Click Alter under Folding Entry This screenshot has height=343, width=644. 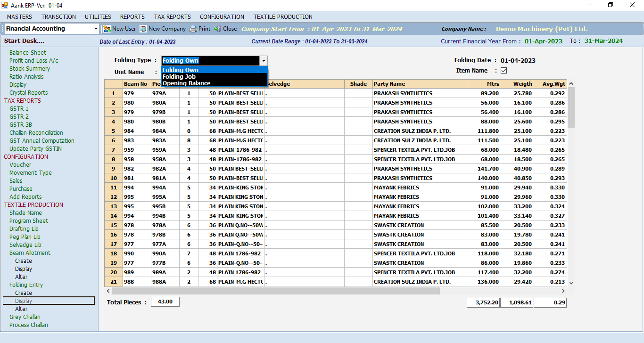21,309
